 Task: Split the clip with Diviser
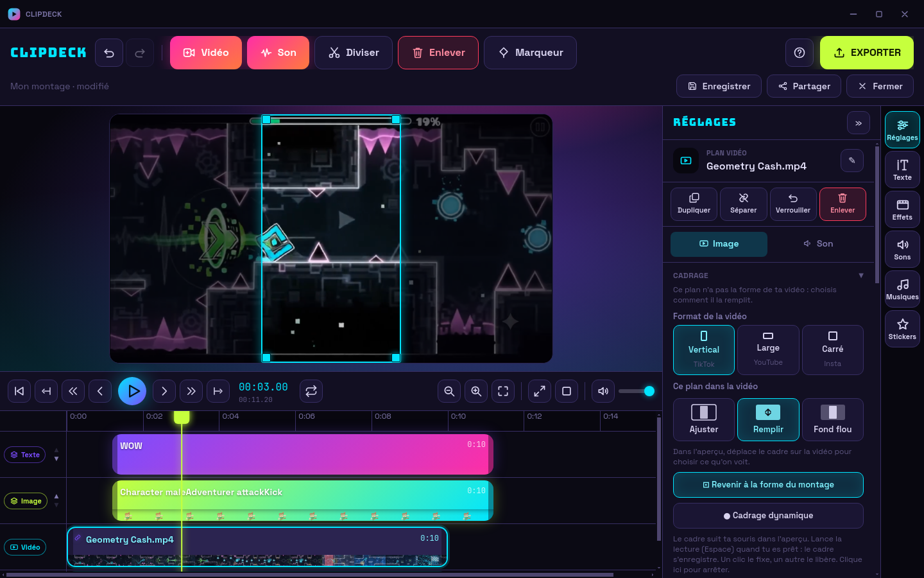(354, 53)
